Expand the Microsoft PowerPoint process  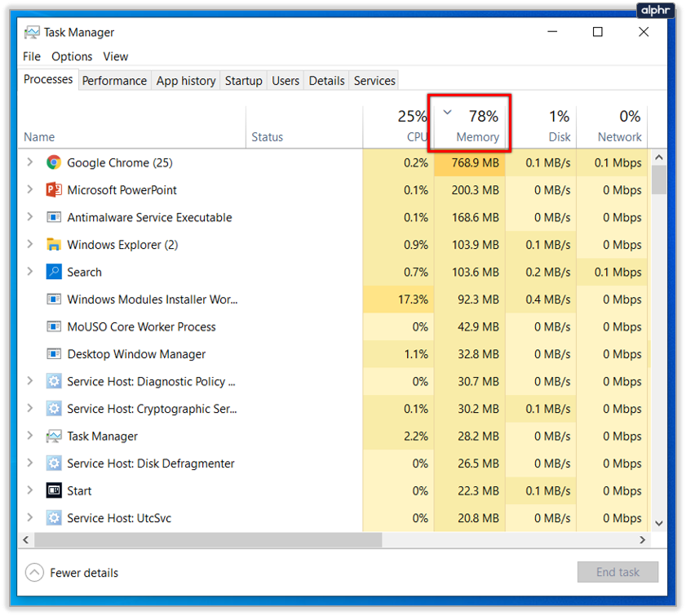(29, 189)
